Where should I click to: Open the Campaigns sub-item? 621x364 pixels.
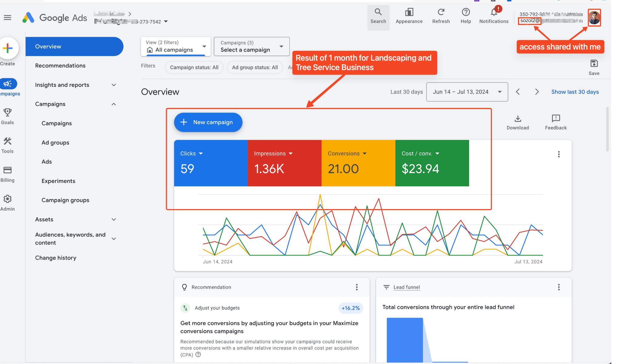(x=57, y=123)
